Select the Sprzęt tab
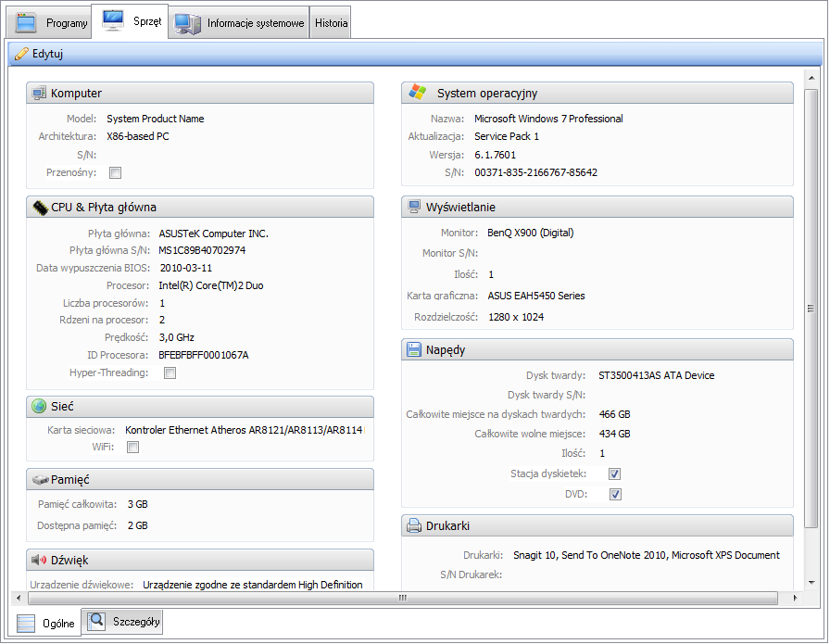This screenshot has width=830, height=644. click(x=131, y=21)
